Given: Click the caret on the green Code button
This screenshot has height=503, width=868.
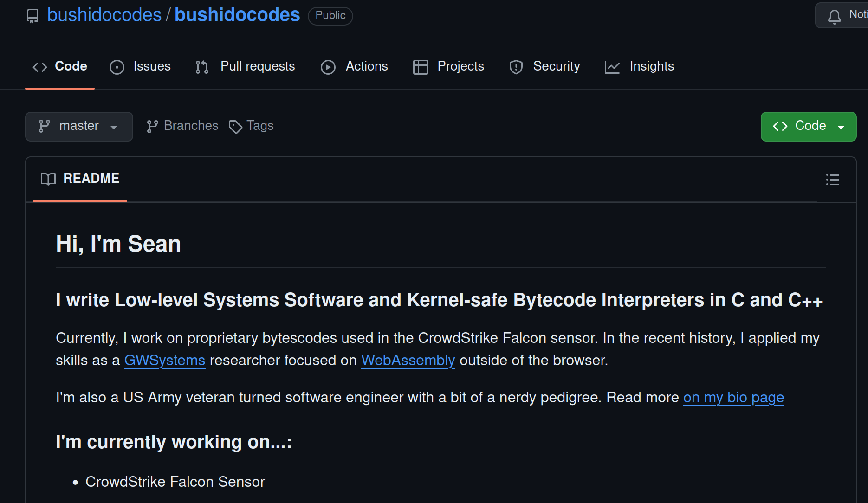Looking at the screenshot, I should (x=841, y=127).
